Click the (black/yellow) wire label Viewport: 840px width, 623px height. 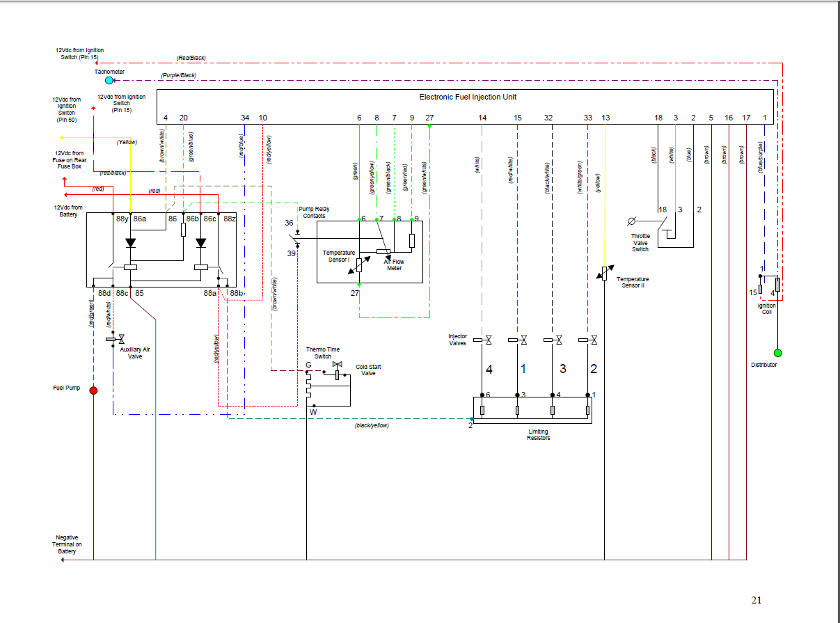pos(372,425)
